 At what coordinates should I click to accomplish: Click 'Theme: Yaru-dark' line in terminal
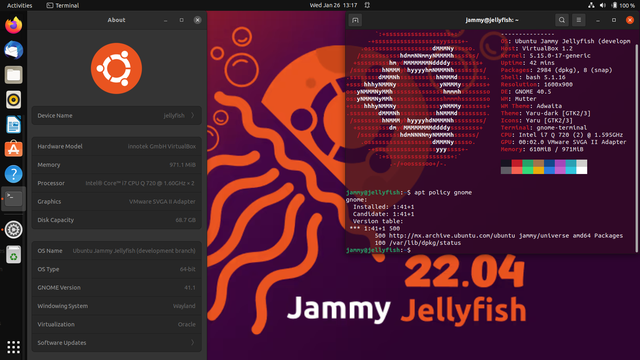(x=546, y=113)
